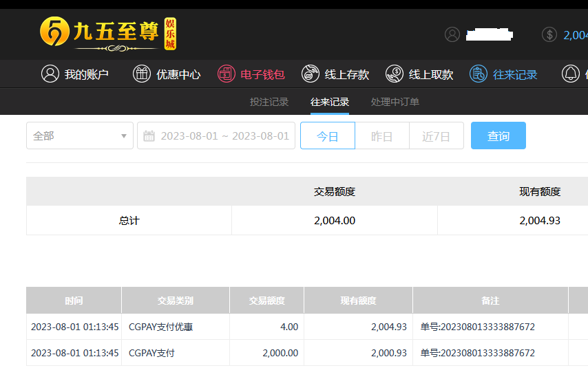Click the notification bell icon
Screen dimensions: 588x368
[x=570, y=74]
